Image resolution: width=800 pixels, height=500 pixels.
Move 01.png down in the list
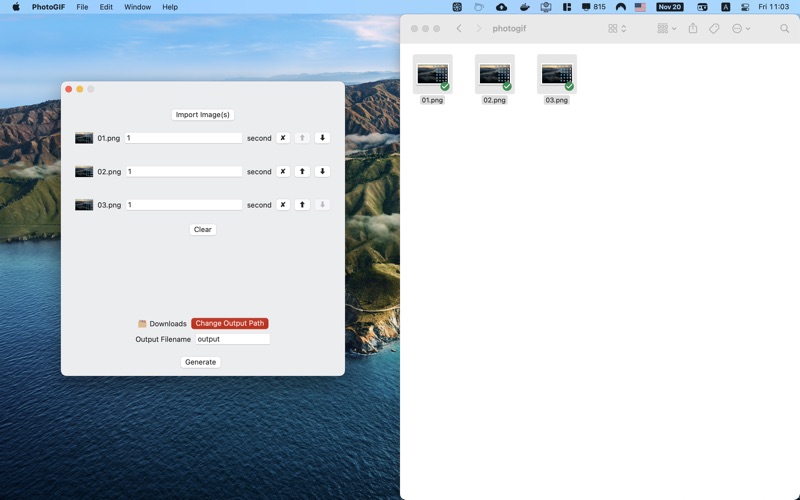click(x=322, y=138)
